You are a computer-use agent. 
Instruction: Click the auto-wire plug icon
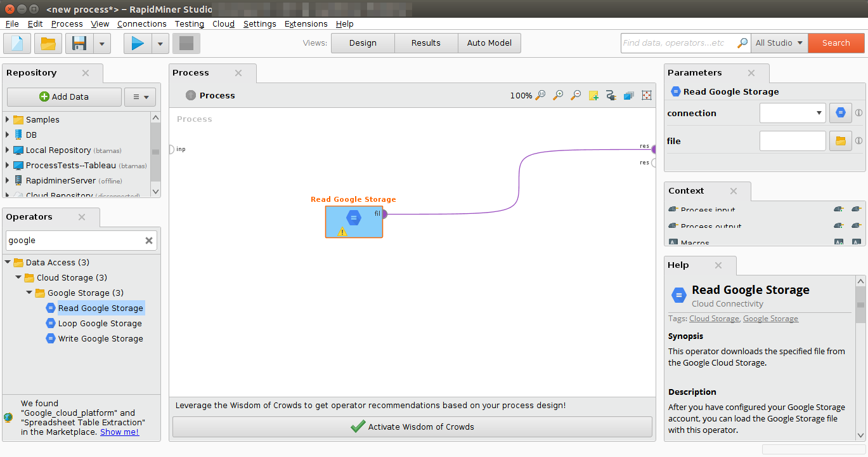tap(611, 95)
